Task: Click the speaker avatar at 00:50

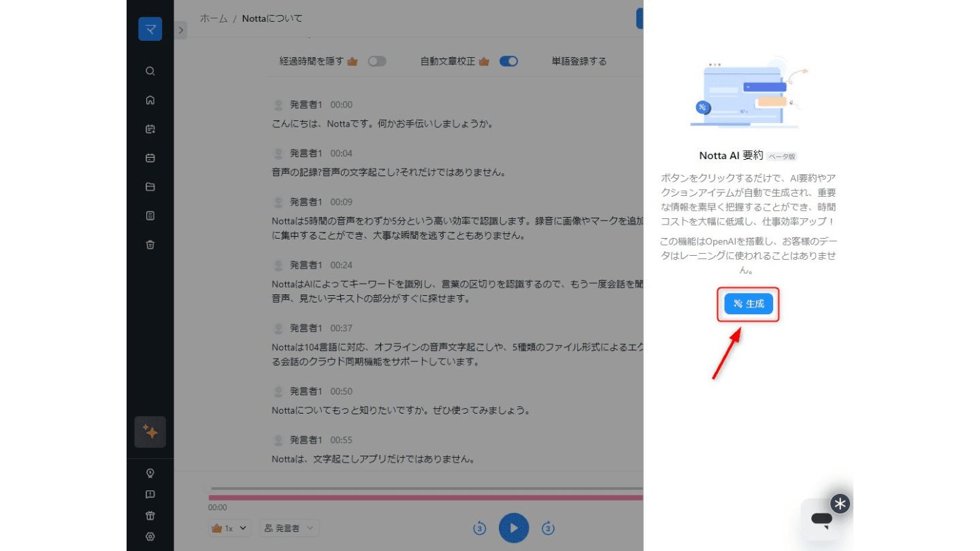Action: (278, 391)
